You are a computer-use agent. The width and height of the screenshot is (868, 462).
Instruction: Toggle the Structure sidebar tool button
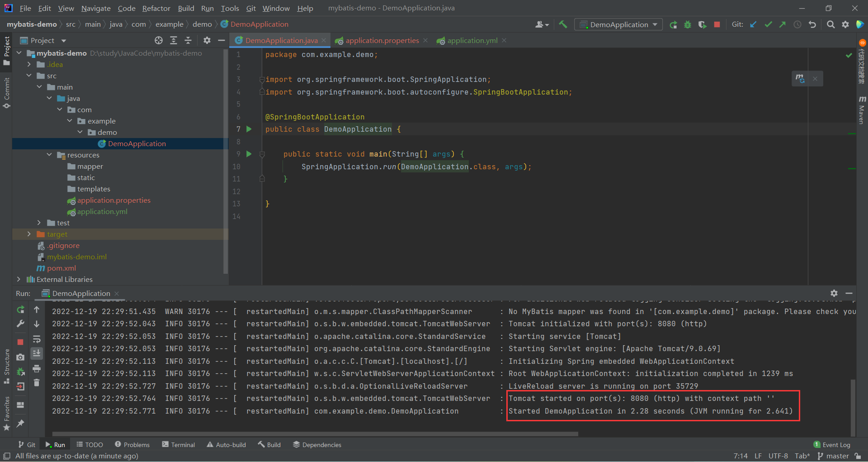point(6,366)
